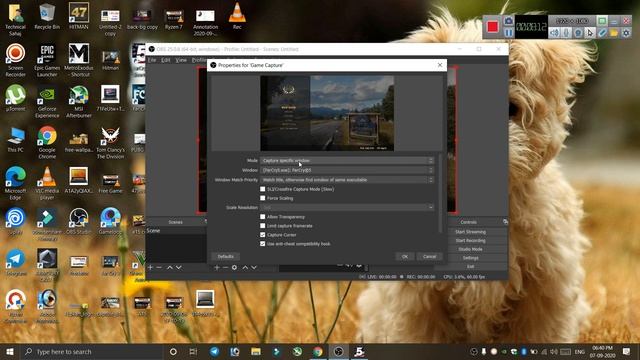Uncheck the Capture Cursor checkbox

(262, 235)
